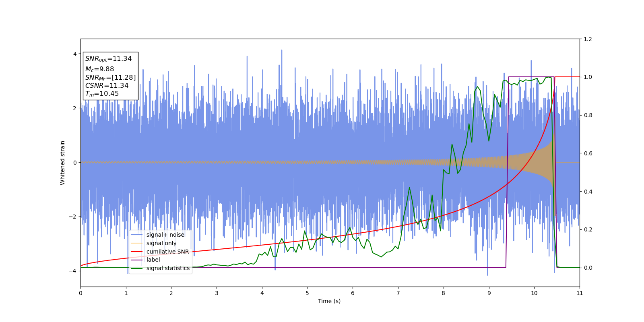The height and width of the screenshot is (322, 644).
Task: Click x-axis tick label 1
Action: pyautogui.click(x=126, y=293)
